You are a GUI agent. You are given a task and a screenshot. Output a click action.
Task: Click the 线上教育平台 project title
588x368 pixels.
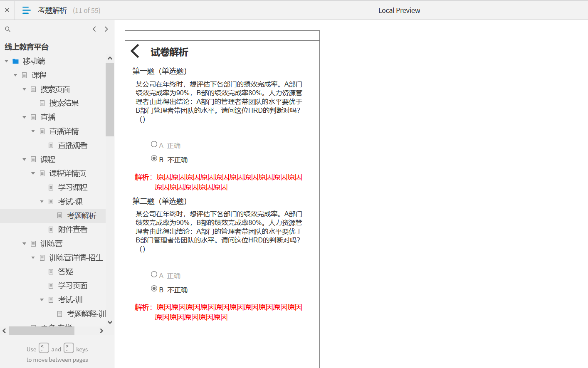pos(27,47)
